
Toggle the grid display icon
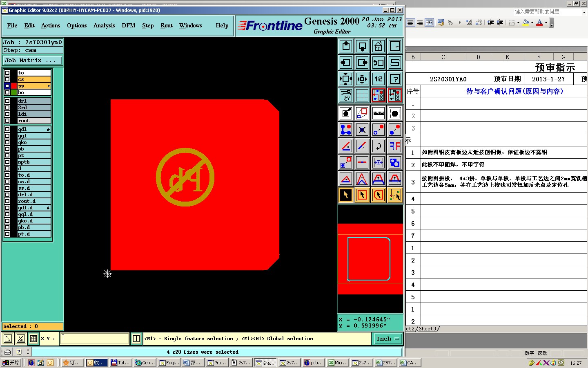coord(362,95)
